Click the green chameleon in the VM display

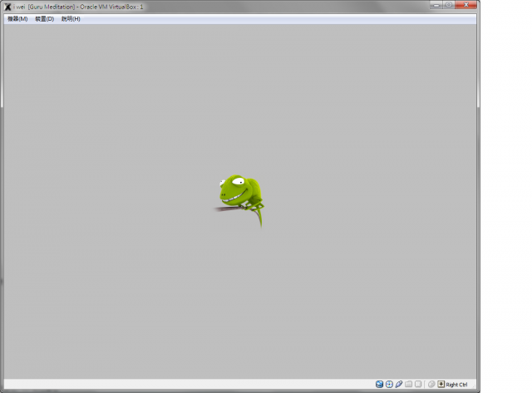coord(239,200)
